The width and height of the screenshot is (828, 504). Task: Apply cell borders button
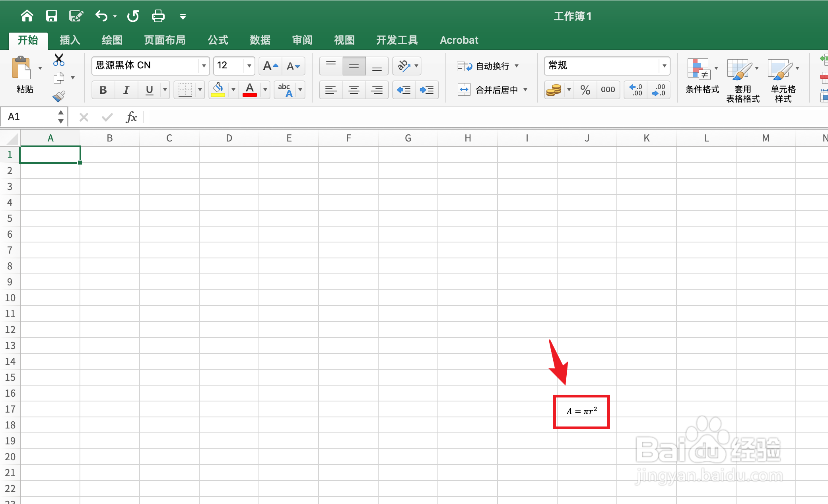pyautogui.click(x=185, y=90)
